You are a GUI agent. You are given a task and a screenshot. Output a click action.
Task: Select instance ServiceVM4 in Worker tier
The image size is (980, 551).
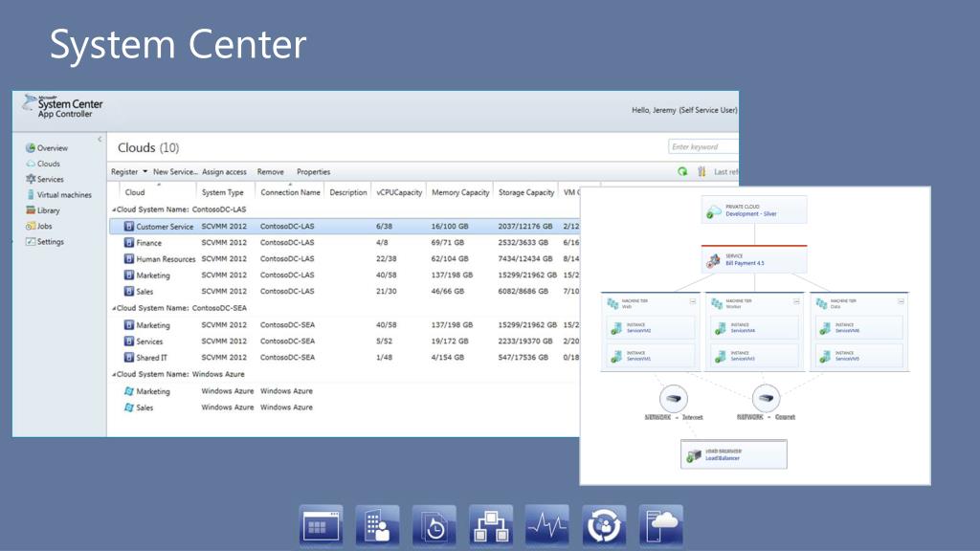(x=754, y=327)
